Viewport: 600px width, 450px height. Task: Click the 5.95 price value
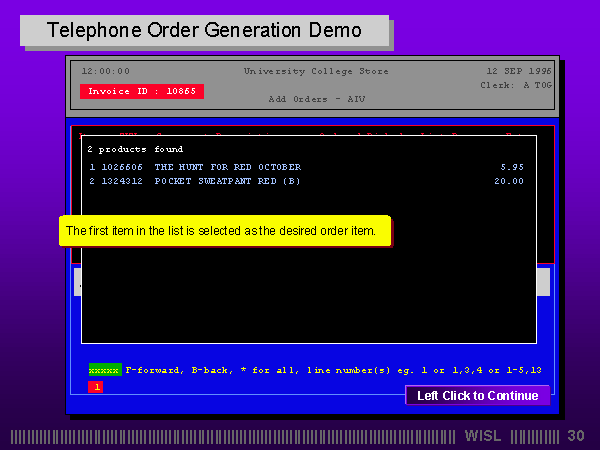tap(511, 167)
